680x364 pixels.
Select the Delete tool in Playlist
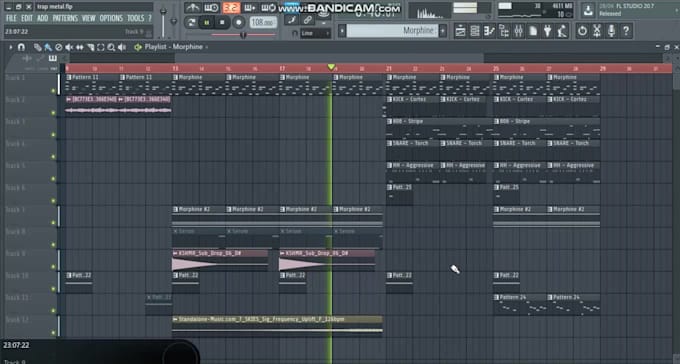(x=59, y=47)
